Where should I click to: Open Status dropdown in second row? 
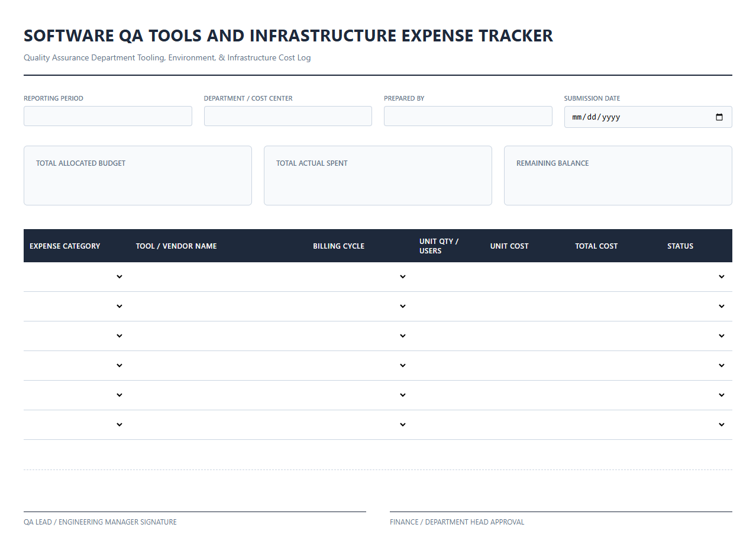point(697,306)
